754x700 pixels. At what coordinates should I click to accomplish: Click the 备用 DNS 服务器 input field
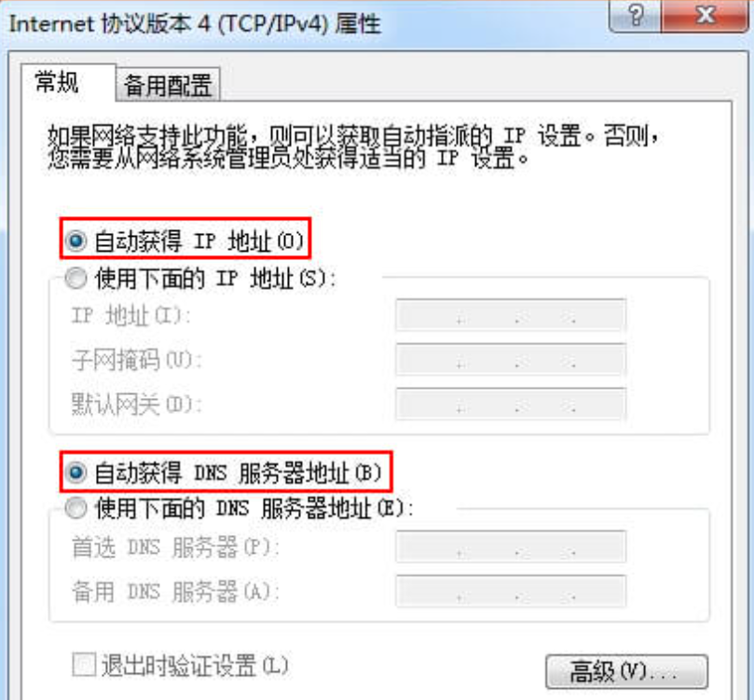(511, 591)
